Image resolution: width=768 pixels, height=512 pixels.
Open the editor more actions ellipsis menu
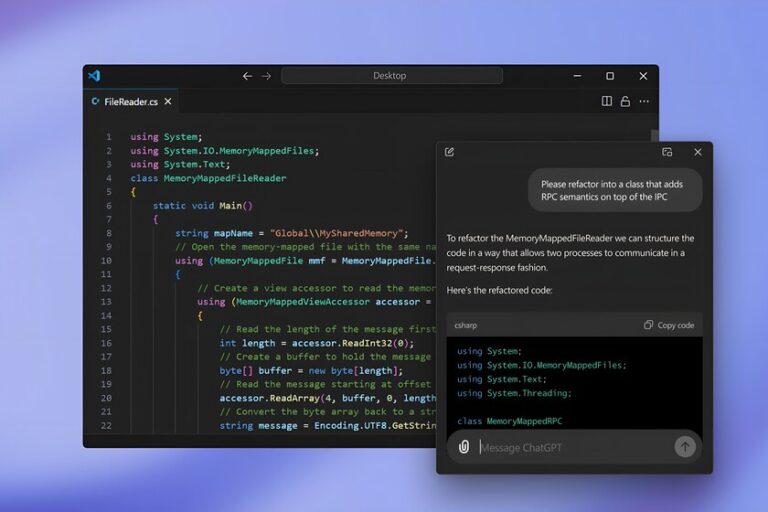pos(644,101)
